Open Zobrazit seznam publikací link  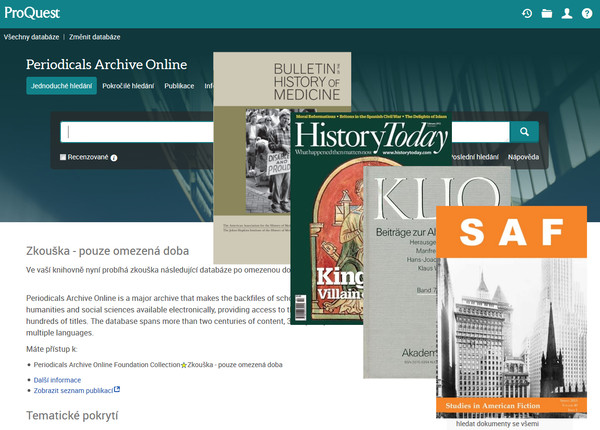[73, 391]
